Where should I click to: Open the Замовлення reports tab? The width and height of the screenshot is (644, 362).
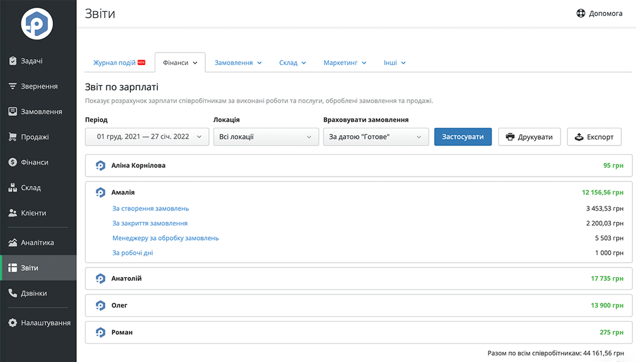coord(238,63)
